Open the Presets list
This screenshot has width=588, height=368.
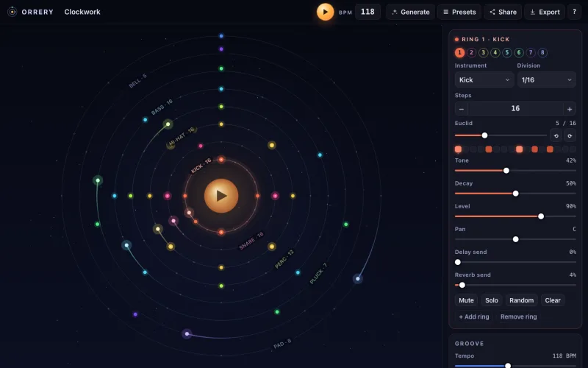(x=459, y=12)
